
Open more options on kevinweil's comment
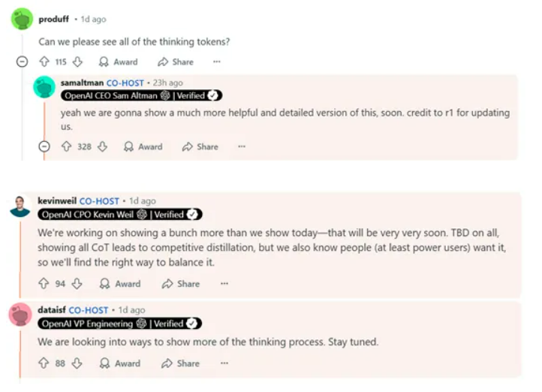(224, 283)
